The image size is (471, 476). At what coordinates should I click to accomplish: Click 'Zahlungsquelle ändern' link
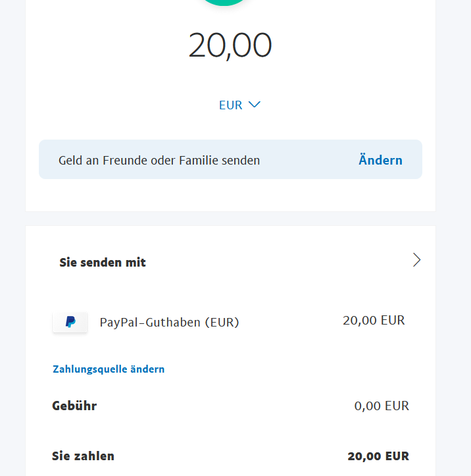coord(109,369)
